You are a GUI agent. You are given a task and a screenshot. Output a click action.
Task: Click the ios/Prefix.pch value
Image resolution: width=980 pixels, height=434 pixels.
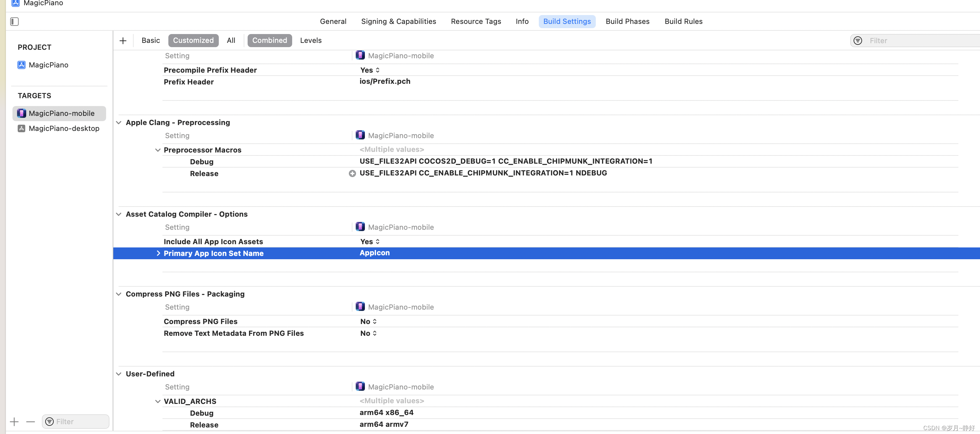pos(385,81)
